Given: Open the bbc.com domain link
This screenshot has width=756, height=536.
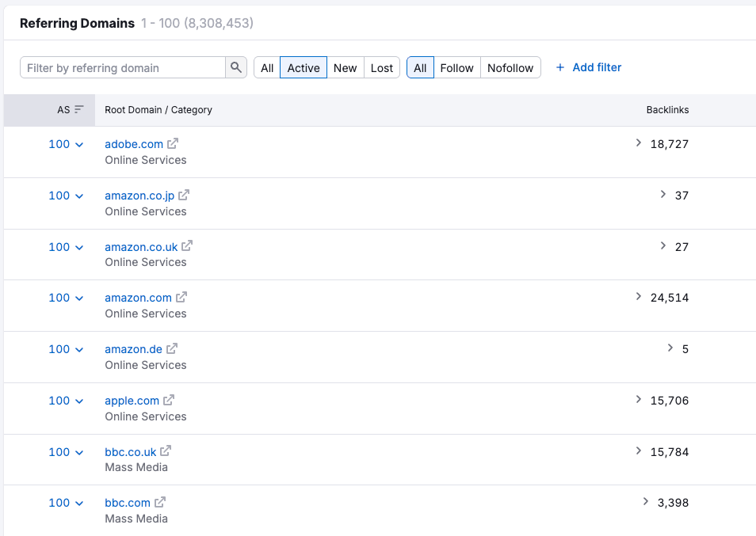Looking at the screenshot, I should [x=127, y=503].
